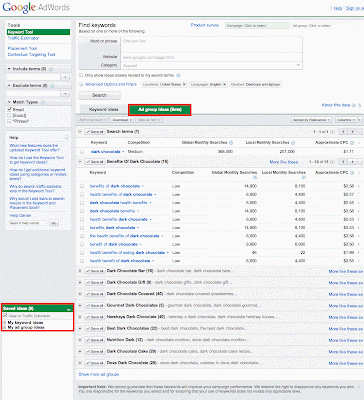This screenshot has height=400, width=364.
Task: Remove the Locations: United States filter
Action: (x=184, y=85)
